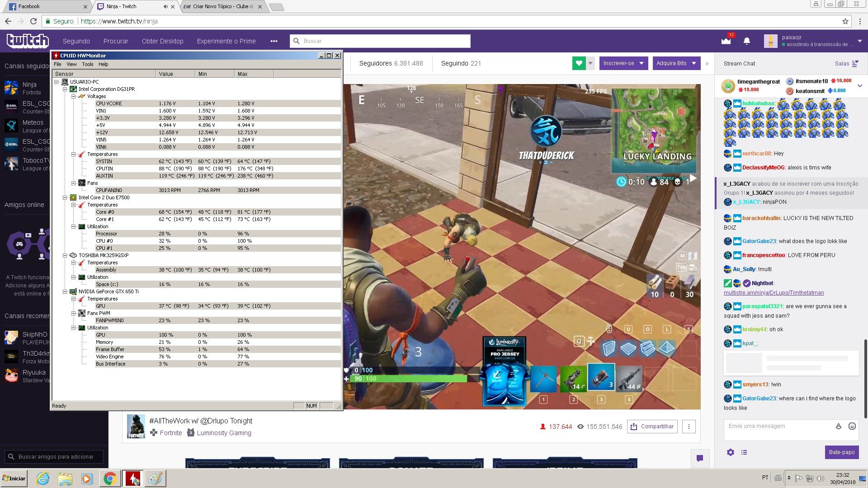Click the search magnifier in Buscar field
Viewport: 868px width, 488px height.
tap(297, 41)
